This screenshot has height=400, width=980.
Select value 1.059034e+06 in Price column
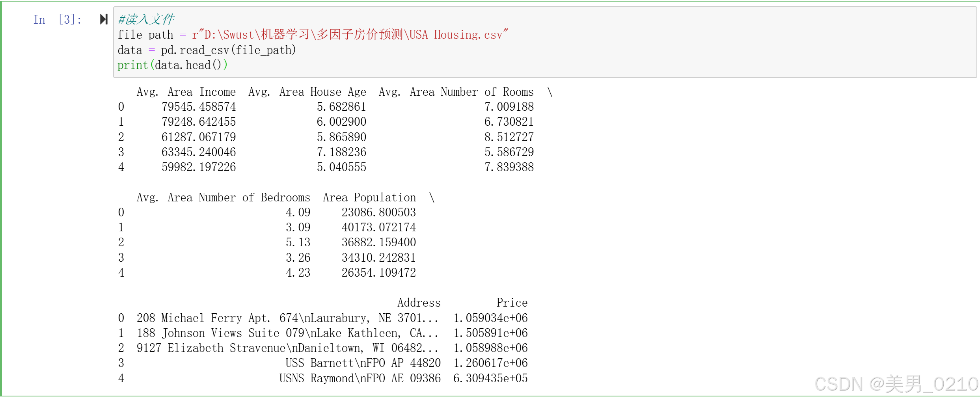click(x=491, y=318)
